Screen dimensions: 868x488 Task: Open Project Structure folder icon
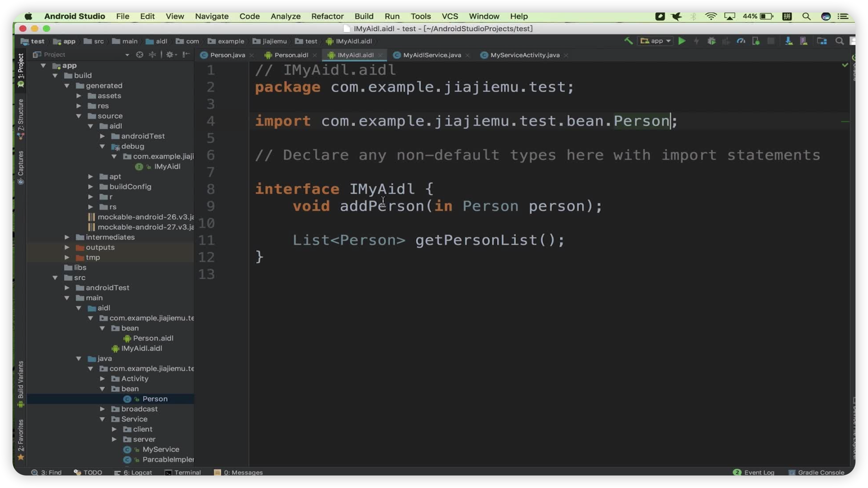[822, 41]
